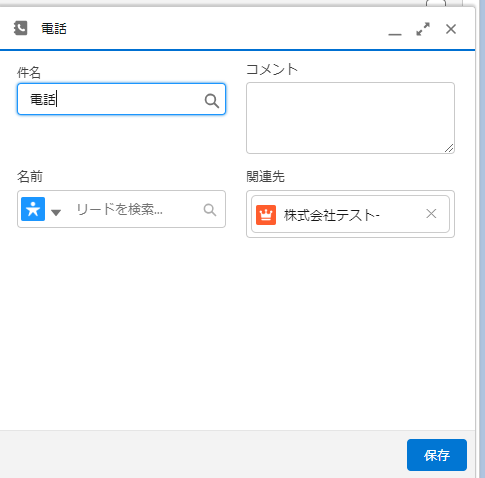Click the magnifier icon in リード search box
Image resolution: width=485 pixels, height=478 pixels.
(210, 210)
